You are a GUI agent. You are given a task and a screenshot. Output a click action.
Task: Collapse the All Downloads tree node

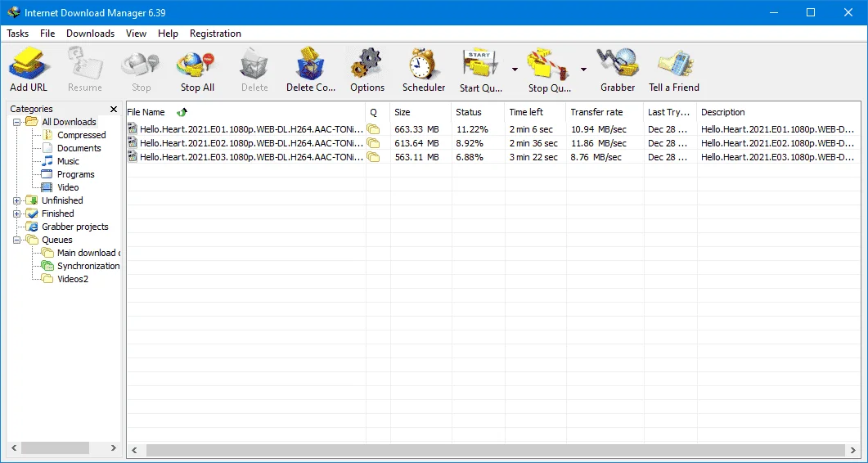click(x=16, y=122)
